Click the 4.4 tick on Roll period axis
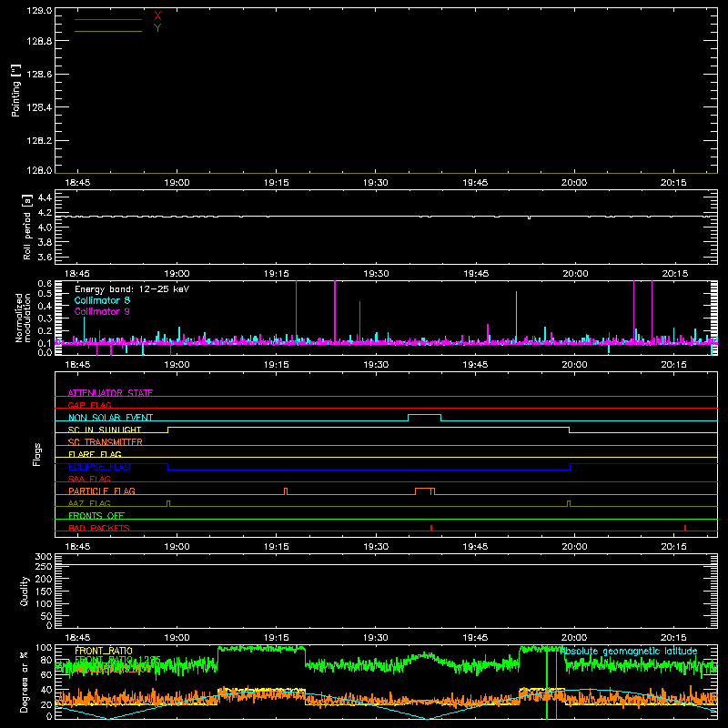Screen dimensions: 728x728 [45, 197]
